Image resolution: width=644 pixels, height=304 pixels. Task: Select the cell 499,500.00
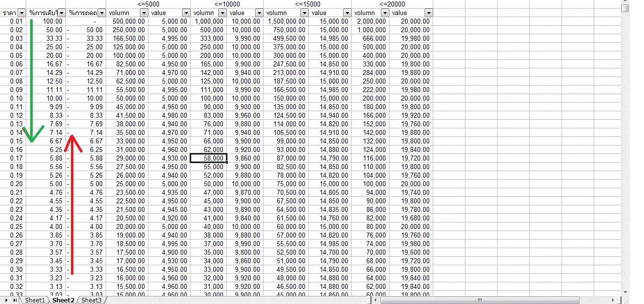286,38
